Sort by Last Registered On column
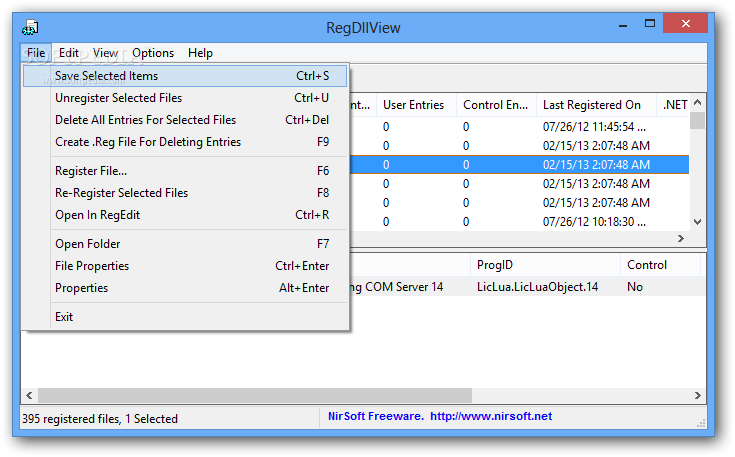Screen dimensions: 735x457 pos(596,105)
